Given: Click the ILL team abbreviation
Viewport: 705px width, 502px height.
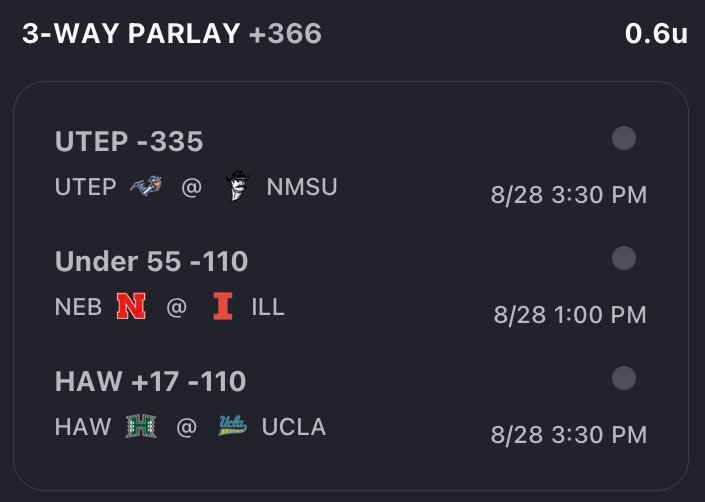Looking at the screenshot, I should click(x=268, y=307).
